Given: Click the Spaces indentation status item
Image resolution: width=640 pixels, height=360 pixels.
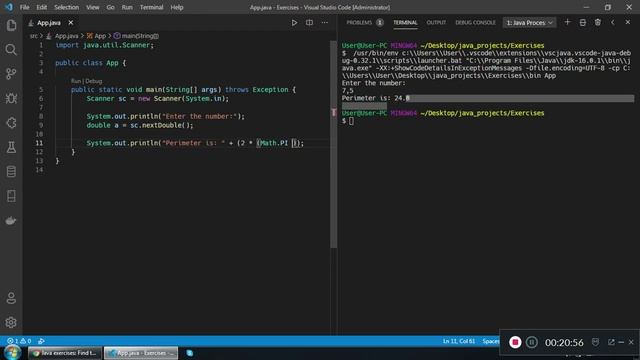Looking at the screenshot, I should coord(490,341).
